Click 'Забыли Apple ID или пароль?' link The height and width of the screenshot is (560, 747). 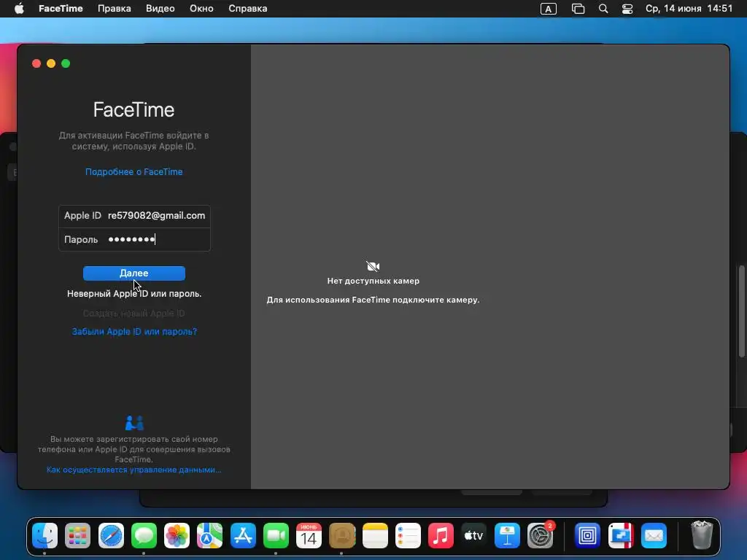click(134, 332)
